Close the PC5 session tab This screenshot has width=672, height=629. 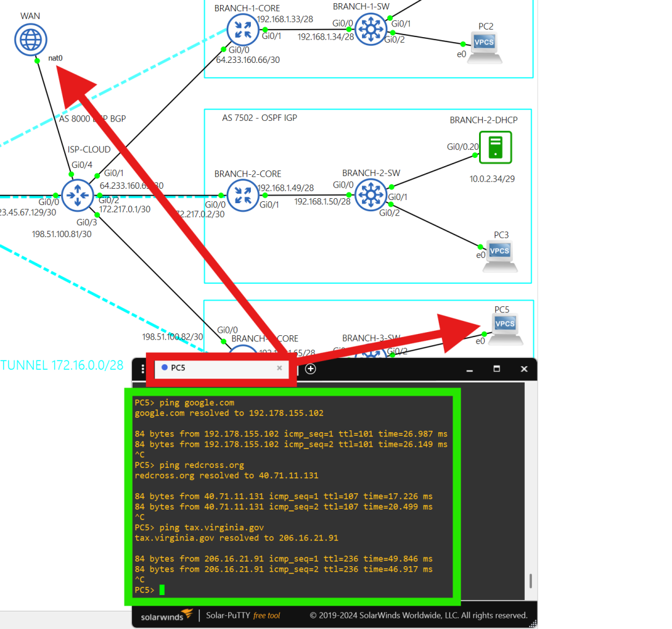pos(280,368)
